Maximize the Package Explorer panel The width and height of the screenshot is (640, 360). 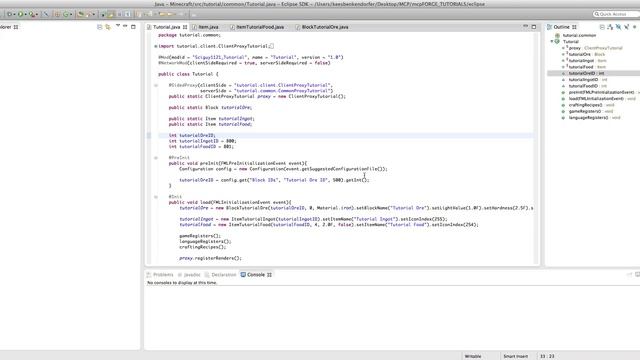133,27
